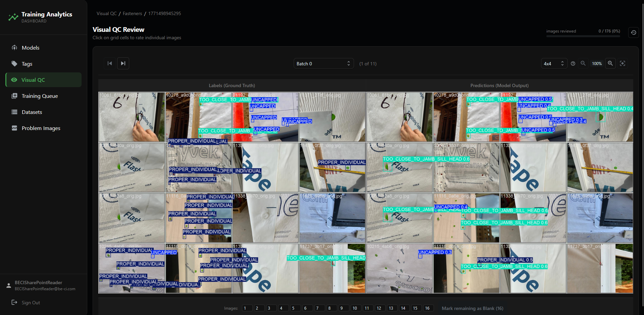Select image number 11 button
This screenshot has width=644, height=315.
click(368, 308)
